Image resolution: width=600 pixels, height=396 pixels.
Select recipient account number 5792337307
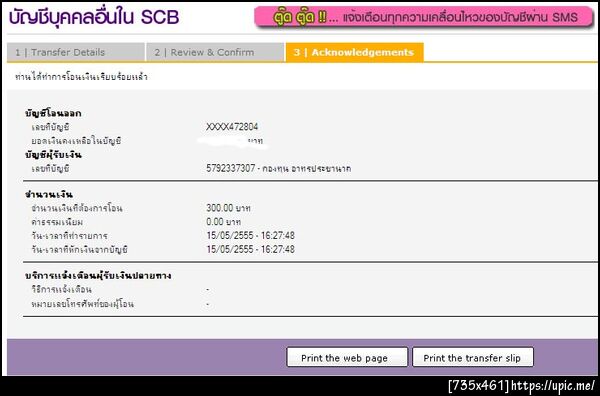click(230, 168)
